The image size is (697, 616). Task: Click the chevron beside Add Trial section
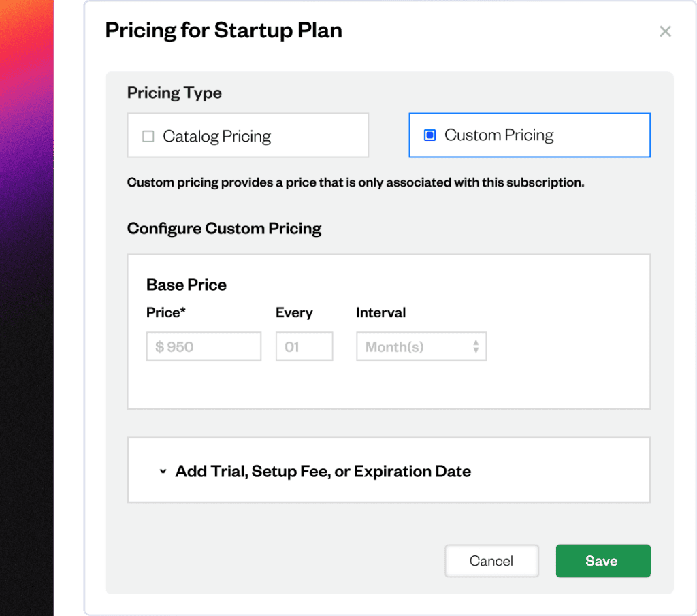tap(163, 471)
